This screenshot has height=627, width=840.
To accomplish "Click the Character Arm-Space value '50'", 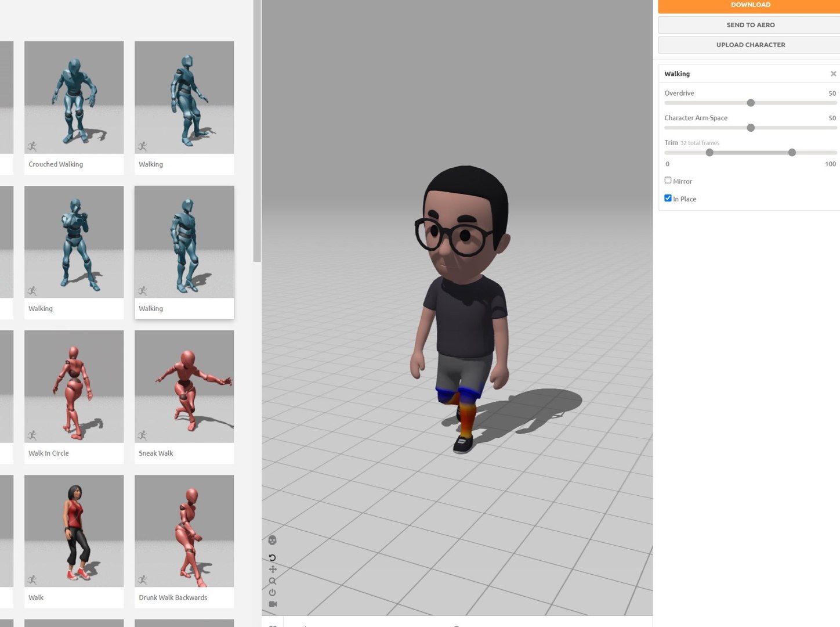I will click(x=832, y=118).
